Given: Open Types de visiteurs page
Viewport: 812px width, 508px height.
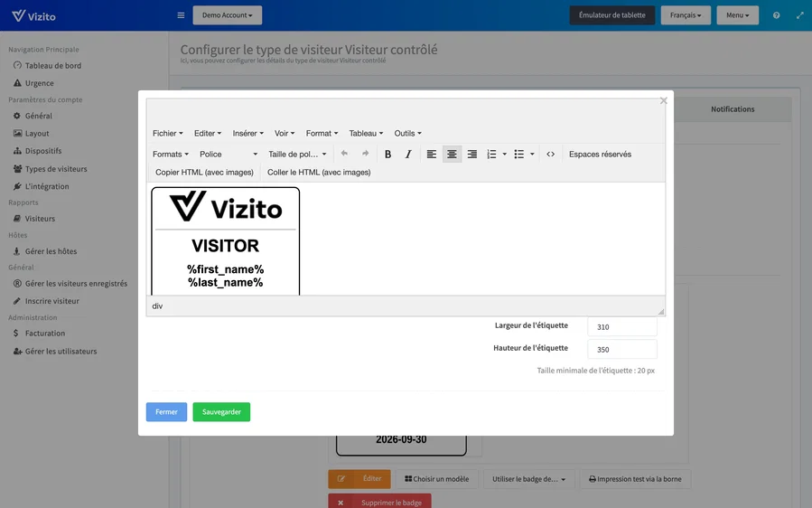Looking at the screenshot, I should [x=51, y=169].
